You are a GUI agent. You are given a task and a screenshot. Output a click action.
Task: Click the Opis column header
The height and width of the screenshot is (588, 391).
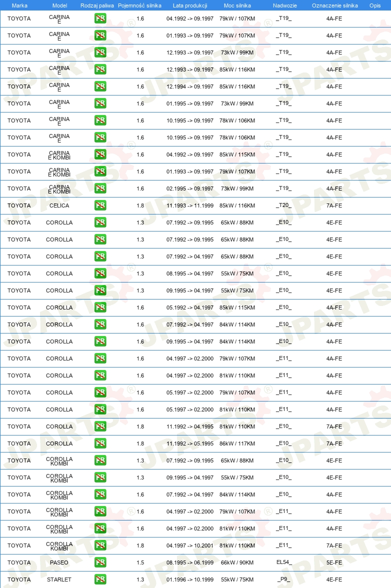(x=375, y=5)
